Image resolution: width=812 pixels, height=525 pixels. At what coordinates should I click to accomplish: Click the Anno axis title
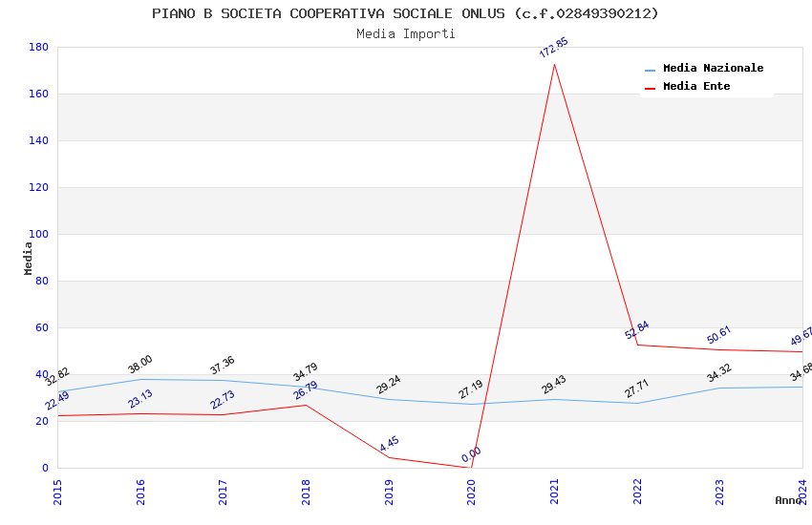(788, 500)
